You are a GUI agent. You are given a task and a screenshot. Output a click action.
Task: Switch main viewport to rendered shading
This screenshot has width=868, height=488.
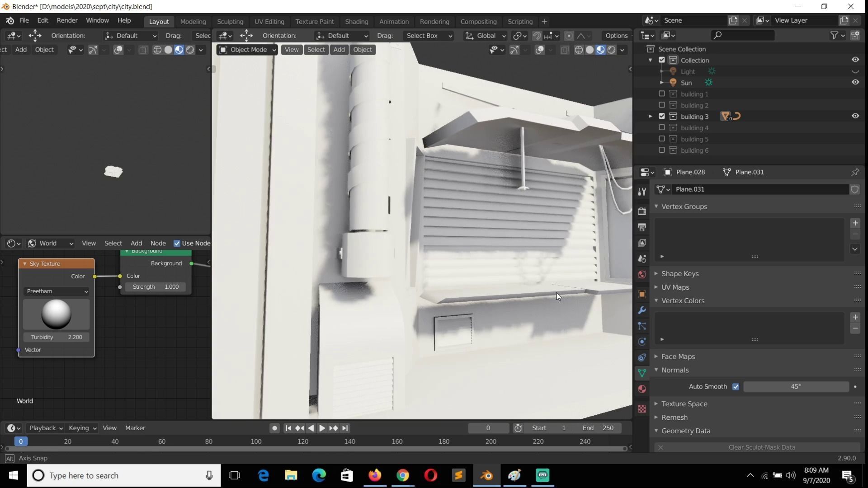click(x=612, y=50)
